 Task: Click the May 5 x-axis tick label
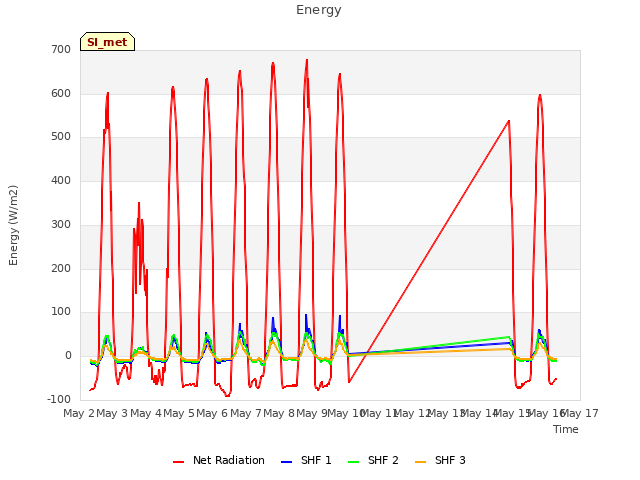coord(179,413)
